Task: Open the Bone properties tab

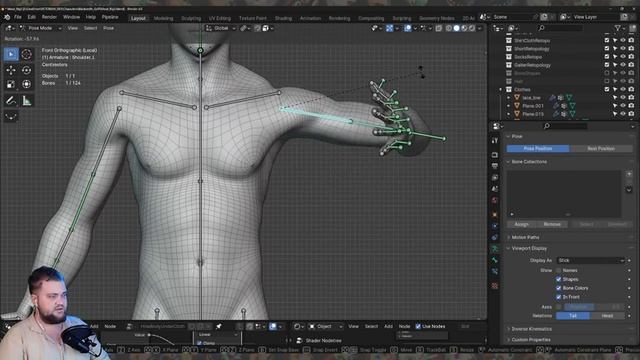Action: 495,260
